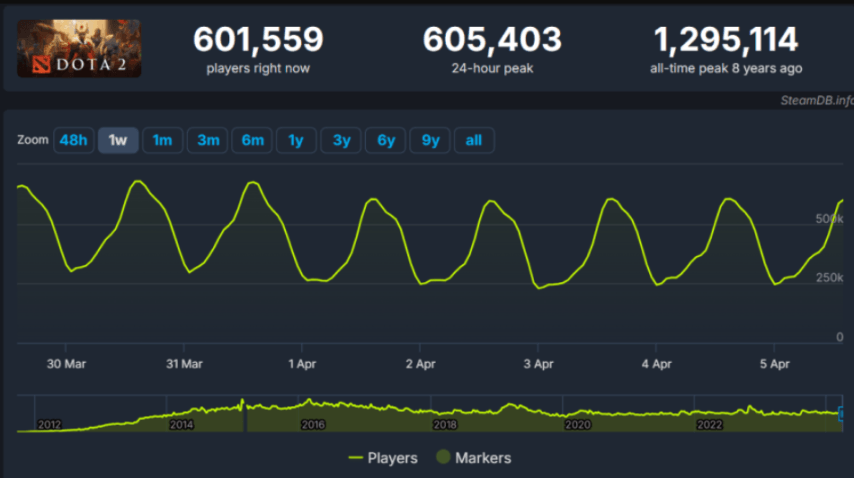Show all-time data with 'all' button

click(x=474, y=140)
